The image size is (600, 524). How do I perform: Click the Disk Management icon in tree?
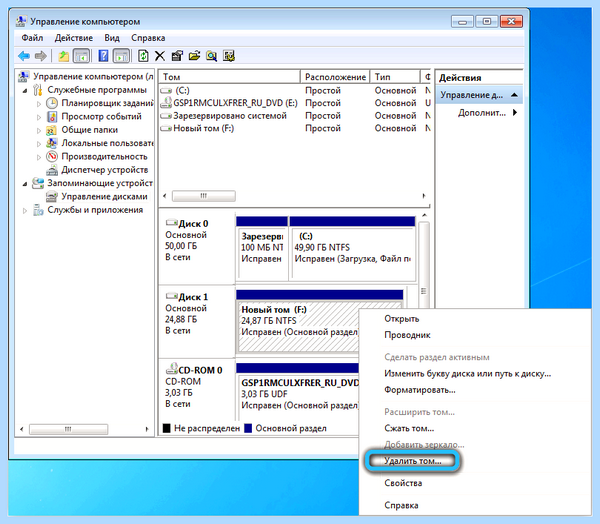[x=52, y=197]
